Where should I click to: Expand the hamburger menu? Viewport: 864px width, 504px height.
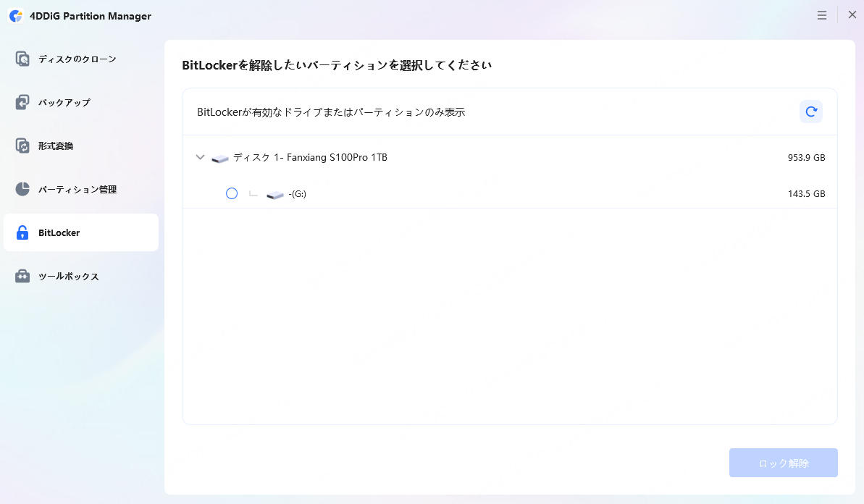[821, 14]
